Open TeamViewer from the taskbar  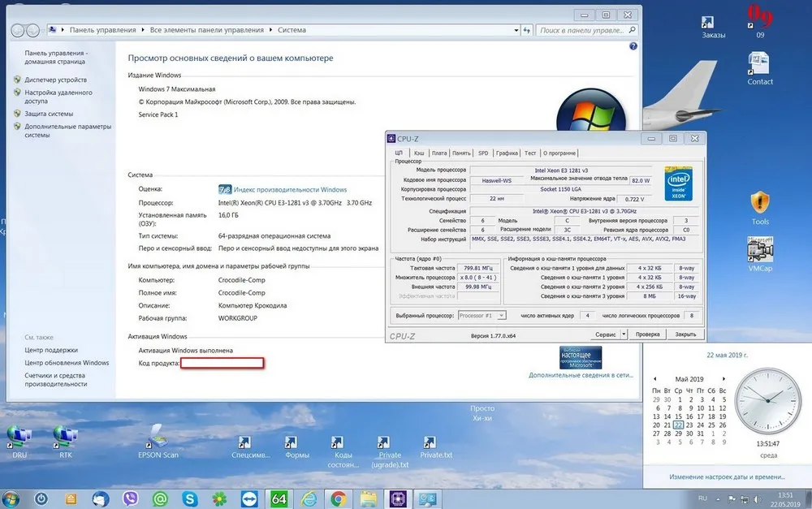click(249, 498)
